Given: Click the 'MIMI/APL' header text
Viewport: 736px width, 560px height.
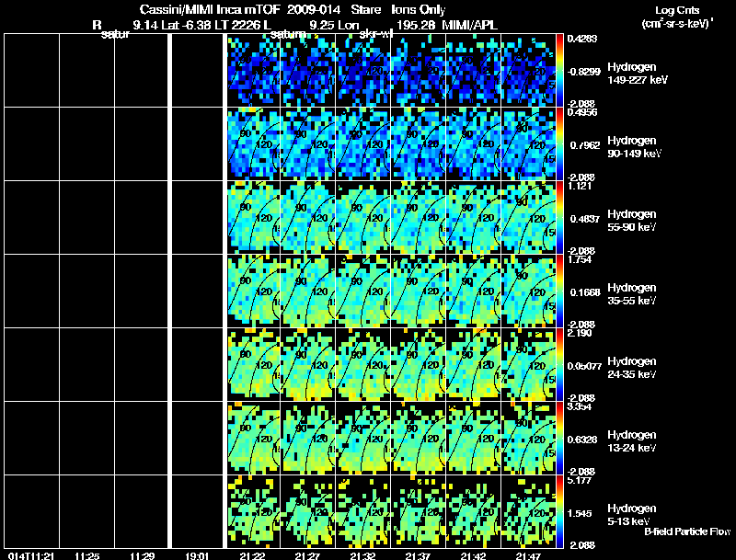Looking at the screenshot, I should pos(469,25).
